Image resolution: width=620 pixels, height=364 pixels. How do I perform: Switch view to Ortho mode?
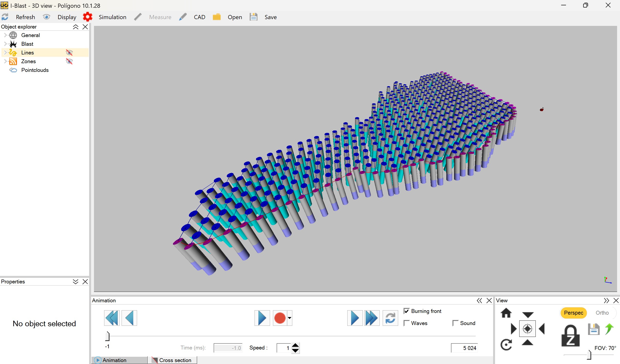(602, 313)
